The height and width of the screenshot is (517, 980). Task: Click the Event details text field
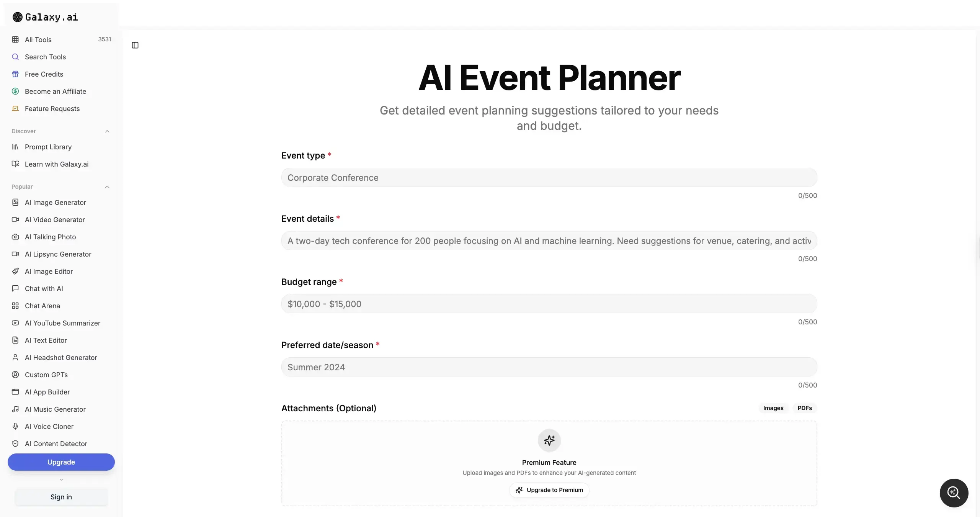[x=549, y=241]
